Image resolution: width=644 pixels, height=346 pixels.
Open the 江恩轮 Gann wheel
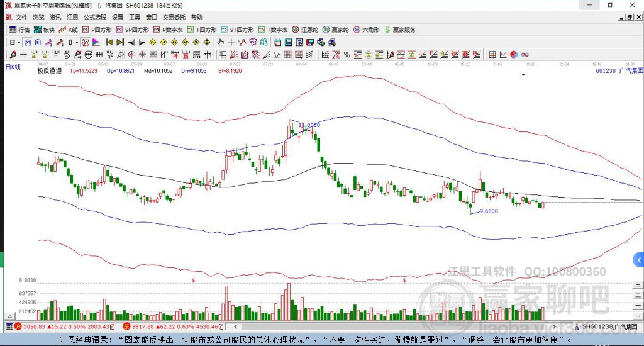click(x=305, y=30)
